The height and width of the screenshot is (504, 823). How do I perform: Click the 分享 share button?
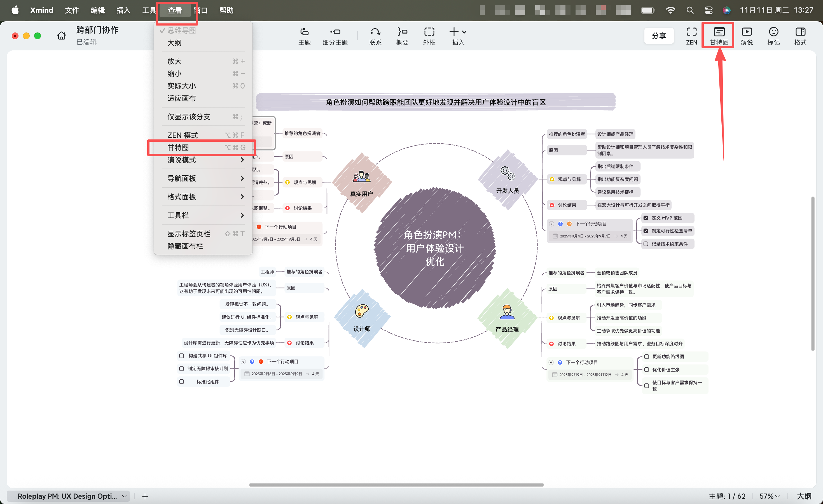(659, 36)
